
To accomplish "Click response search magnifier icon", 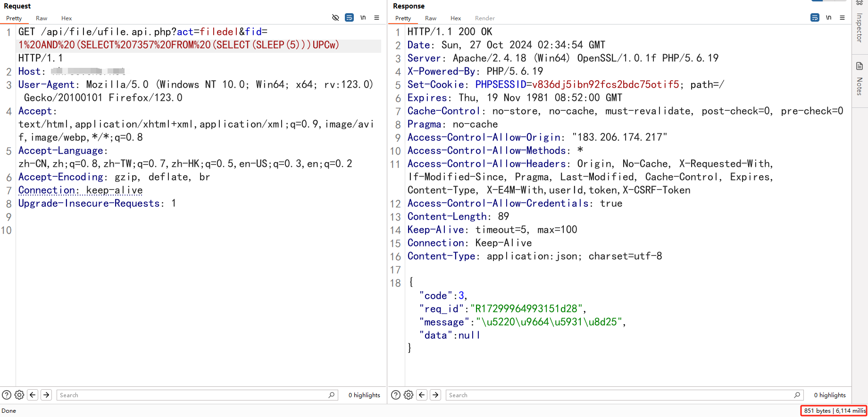I will tap(797, 395).
